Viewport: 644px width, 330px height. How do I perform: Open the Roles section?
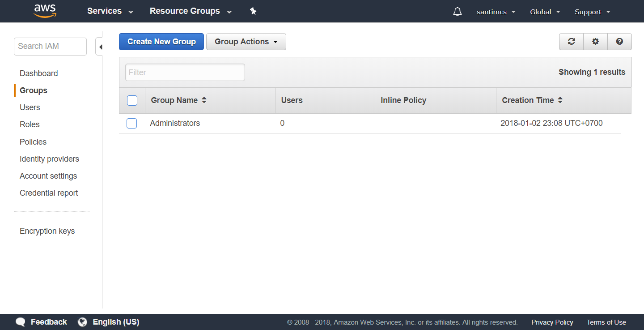(x=30, y=124)
